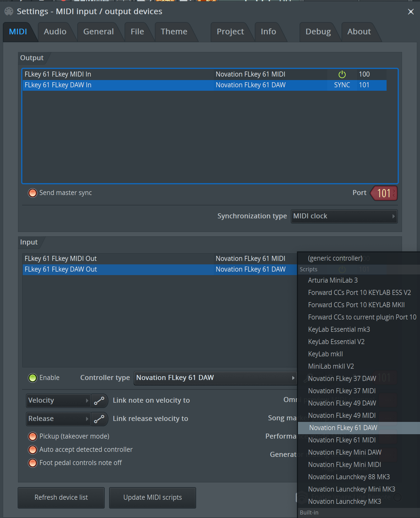Open the Synchronization type MIDI clock dropdown
420x518 pixels.
coord(344,216)
